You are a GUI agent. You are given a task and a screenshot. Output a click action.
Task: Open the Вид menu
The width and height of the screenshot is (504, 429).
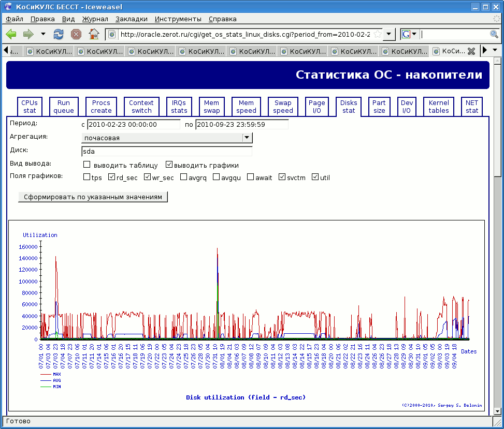click(x=68, y=19)
